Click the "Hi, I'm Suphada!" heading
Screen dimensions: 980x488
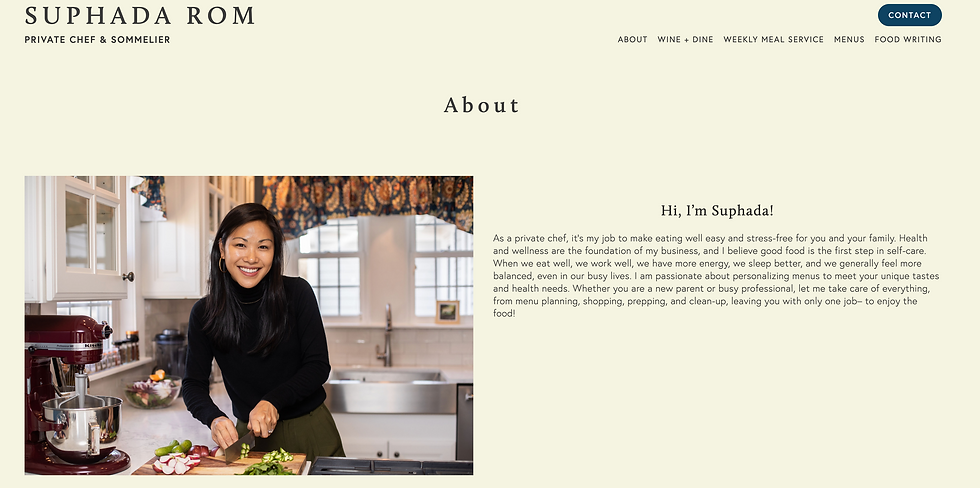coord(717,211)
